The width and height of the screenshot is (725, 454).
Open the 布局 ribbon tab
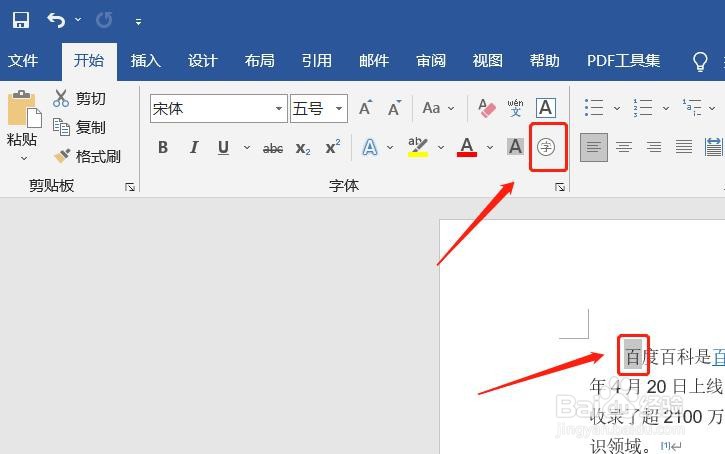260,61
